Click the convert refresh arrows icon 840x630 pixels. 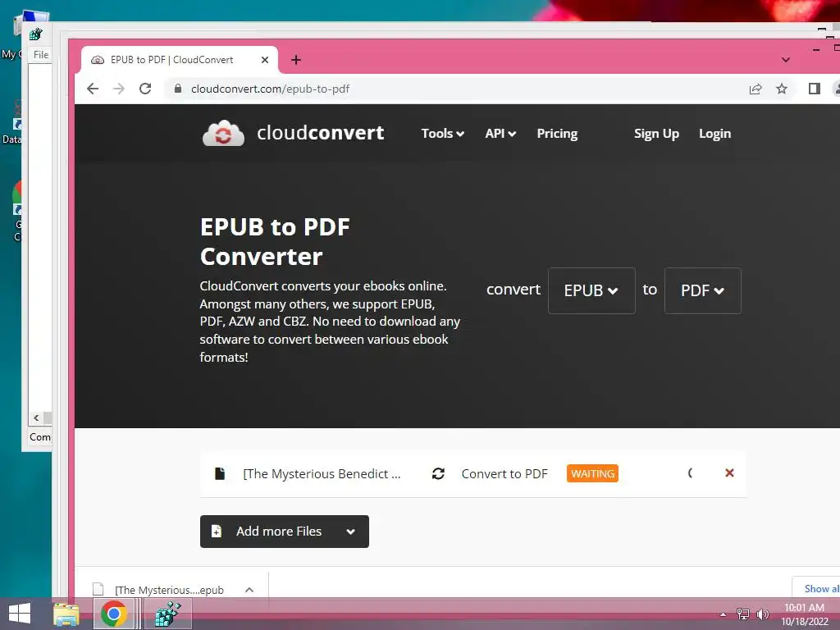[x=438, y=473]
